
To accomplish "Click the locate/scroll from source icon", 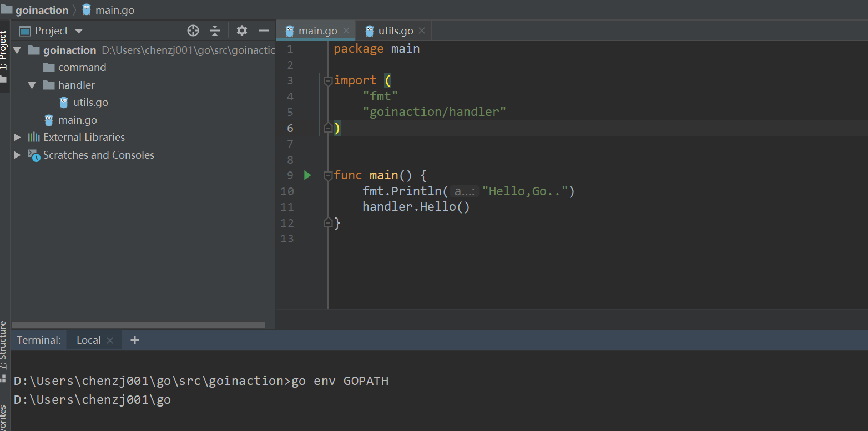I will pyautogui.click(x=193, y=31).
